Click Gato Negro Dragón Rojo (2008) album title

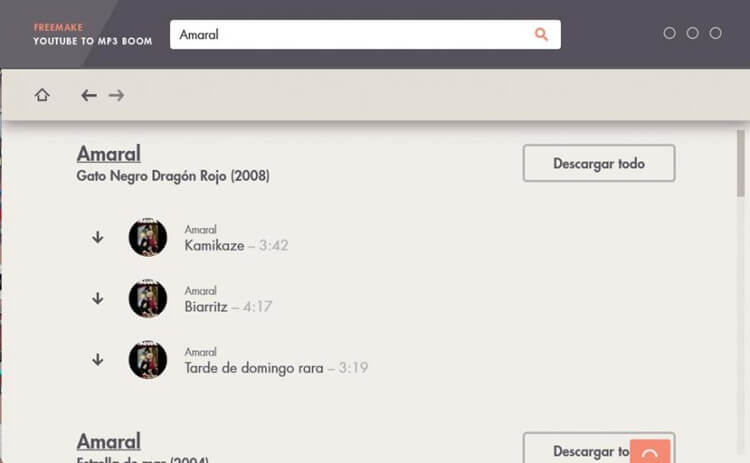coord(173,176)
